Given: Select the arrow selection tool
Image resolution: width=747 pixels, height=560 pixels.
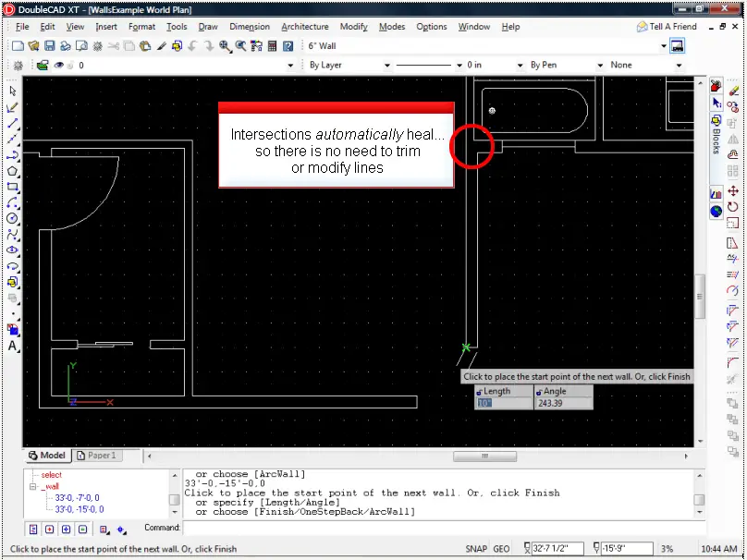Looking at the screenshot, I should coord(12,91).
